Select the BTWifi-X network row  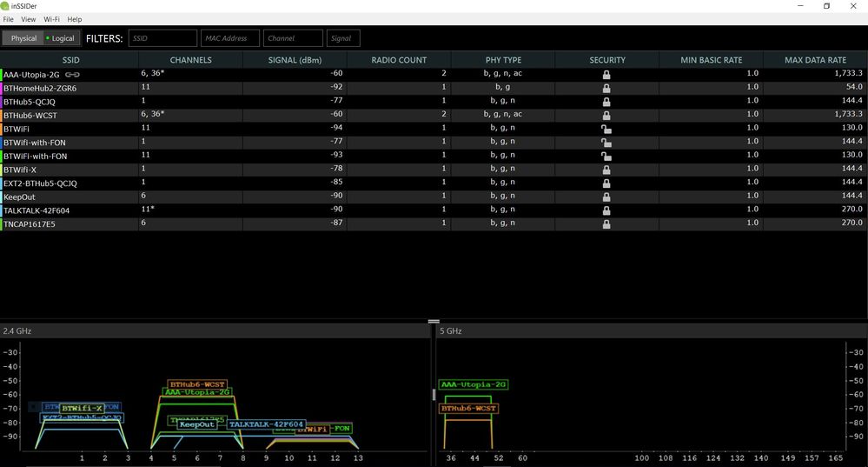pyautogui.click(x=434, y=170)
